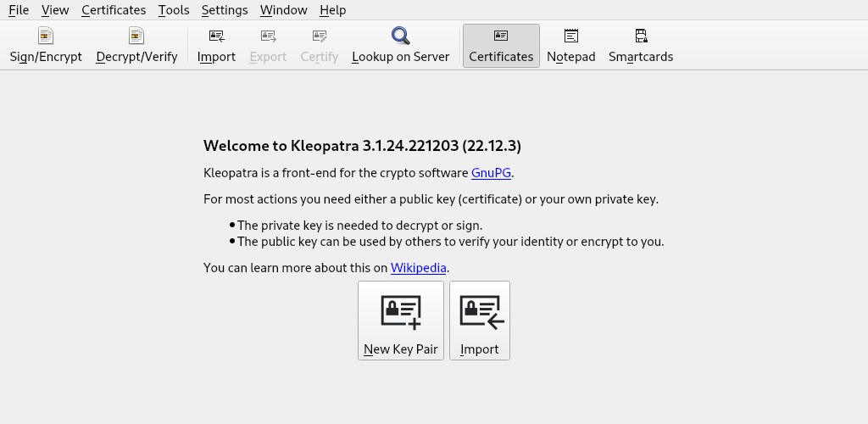Open Lookup on Server search
This screenshot has width=868, height=424.
click(x=401, y=46)
